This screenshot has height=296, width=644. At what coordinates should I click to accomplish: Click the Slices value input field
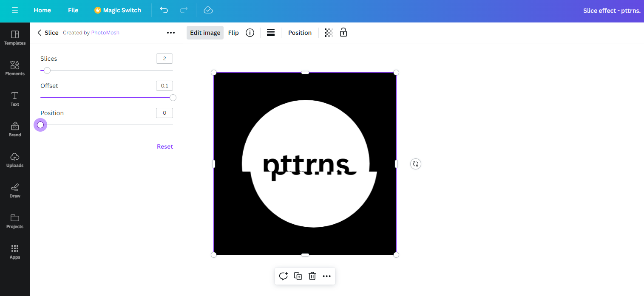click(165, 59)
